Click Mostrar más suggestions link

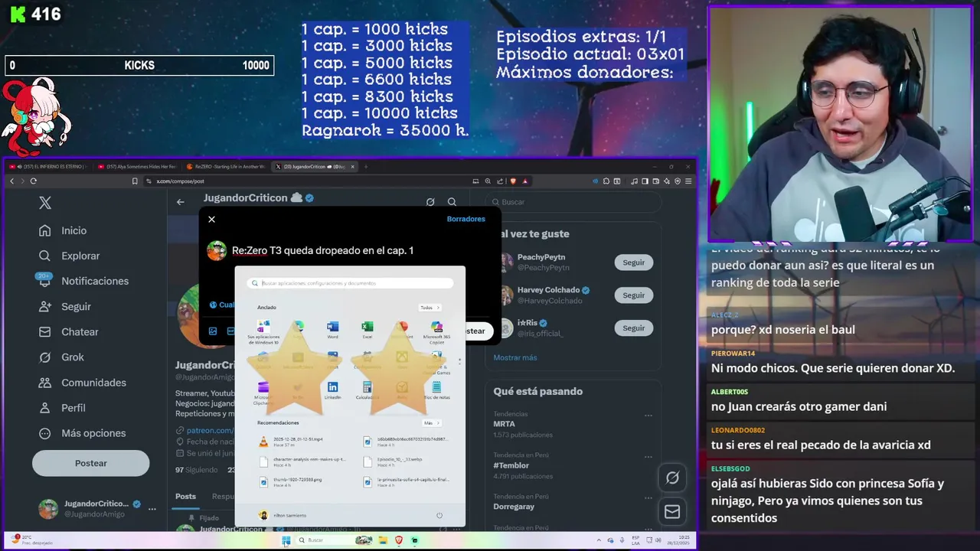(x=515, y=357)
